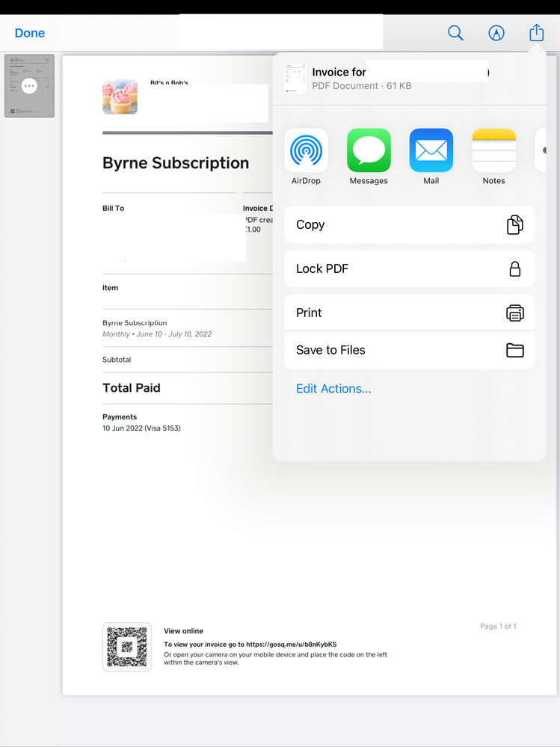Activate the Markup pen icon
The width and height of the screenshot is (560, 747).
[496, 33]
